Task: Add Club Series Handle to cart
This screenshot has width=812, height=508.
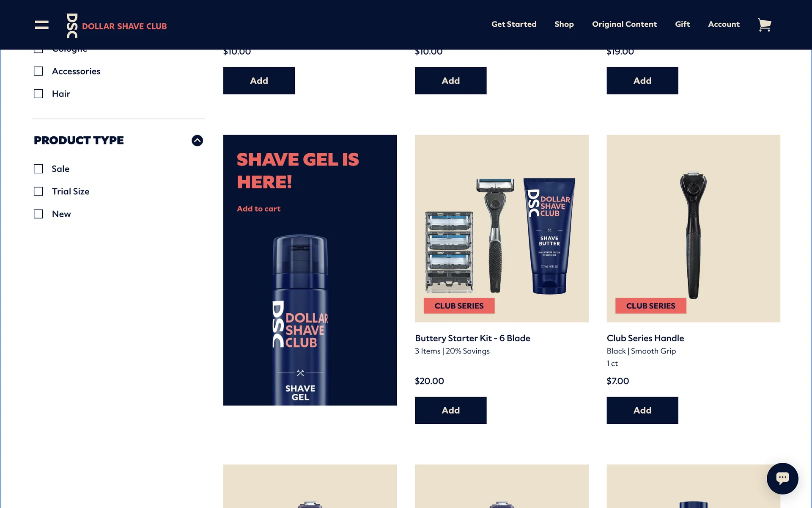Action: click(642, 410)
